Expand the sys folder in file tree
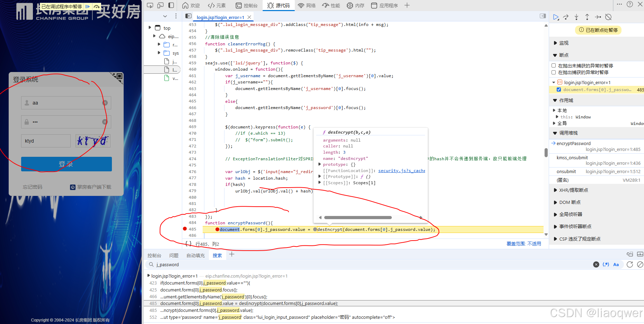 point(159,53)
